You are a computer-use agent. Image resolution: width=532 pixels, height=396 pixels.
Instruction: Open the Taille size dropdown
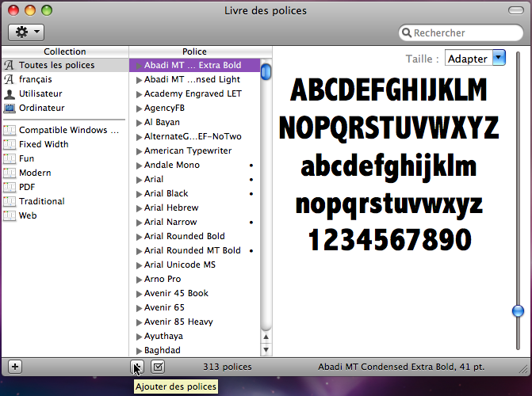pos(474,58)
